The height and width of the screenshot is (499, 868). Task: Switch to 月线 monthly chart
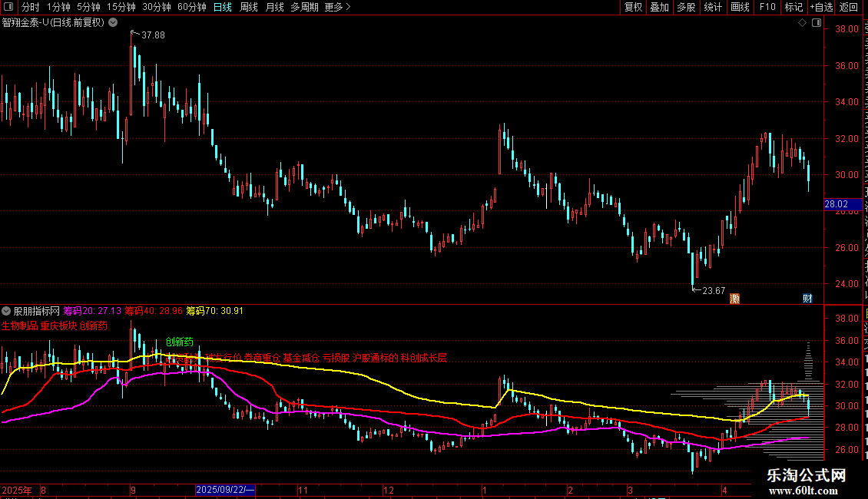coord(274,7)
